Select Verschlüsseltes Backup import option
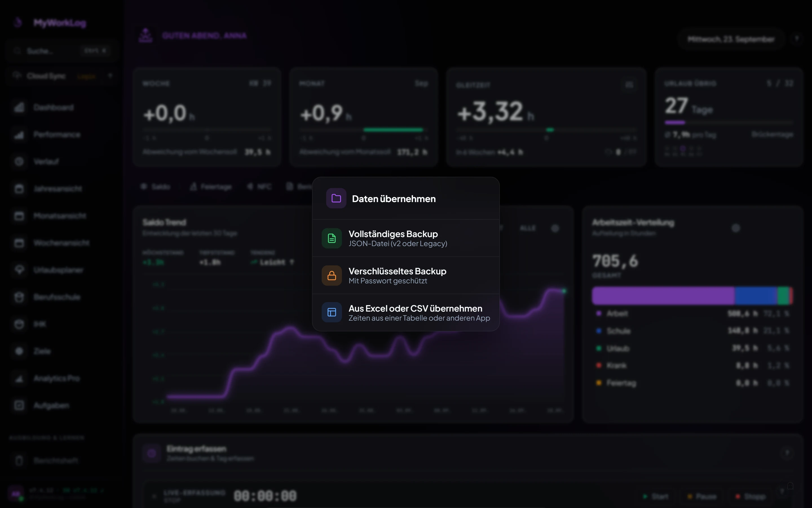Image resolution: width=812 pixels, height=508 pixels. 406,275
